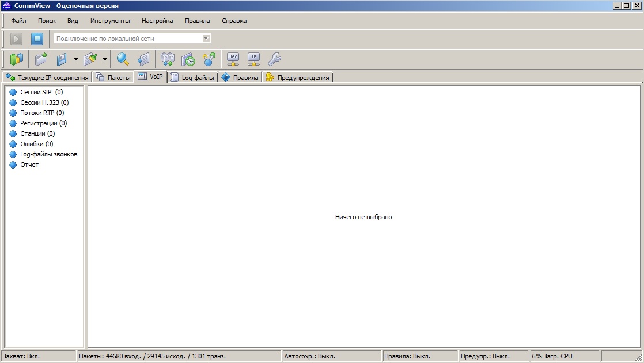Expand the clear buffer dropdown arrow
Viewport: 644px width, 363px height.
coord(105,59)
